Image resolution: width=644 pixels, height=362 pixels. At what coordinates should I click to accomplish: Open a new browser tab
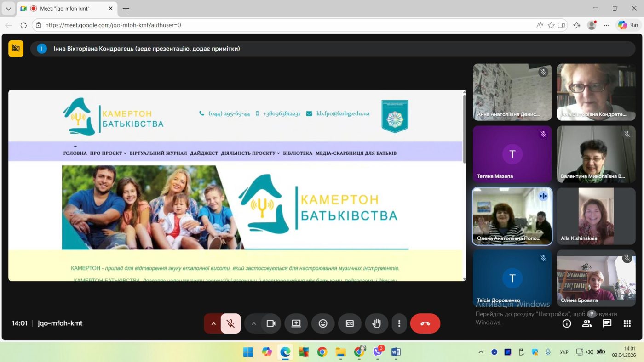126,9
